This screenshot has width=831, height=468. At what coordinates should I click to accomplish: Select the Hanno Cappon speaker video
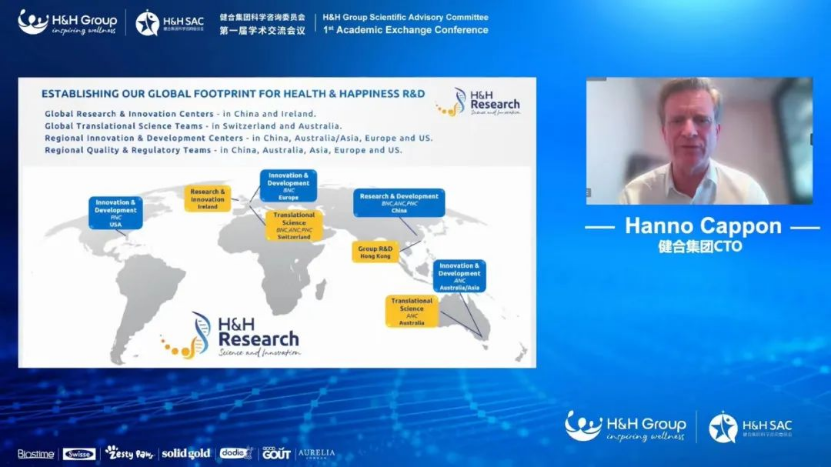point(699,141)
